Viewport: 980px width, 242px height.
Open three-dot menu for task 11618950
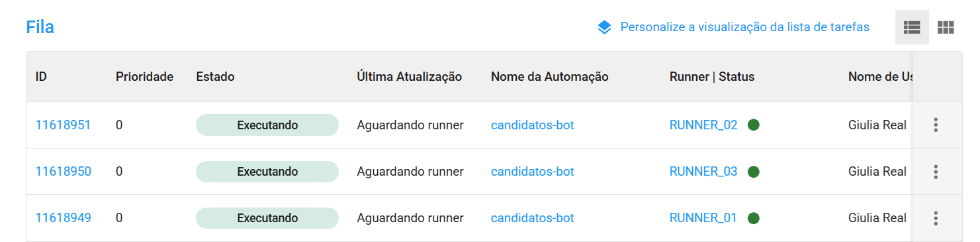(x=935, y=172)
